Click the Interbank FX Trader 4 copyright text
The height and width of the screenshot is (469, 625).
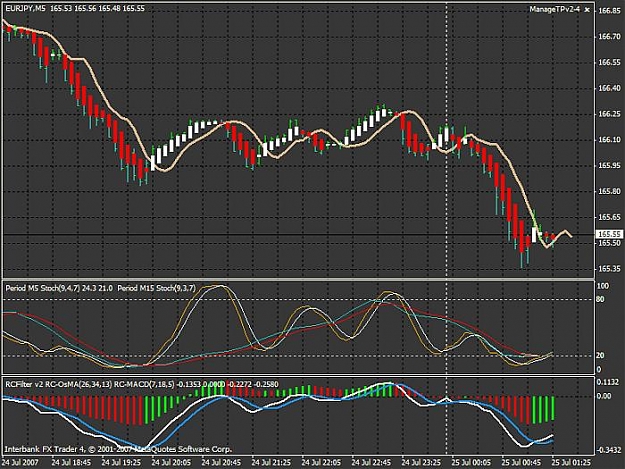click(118, 449)
